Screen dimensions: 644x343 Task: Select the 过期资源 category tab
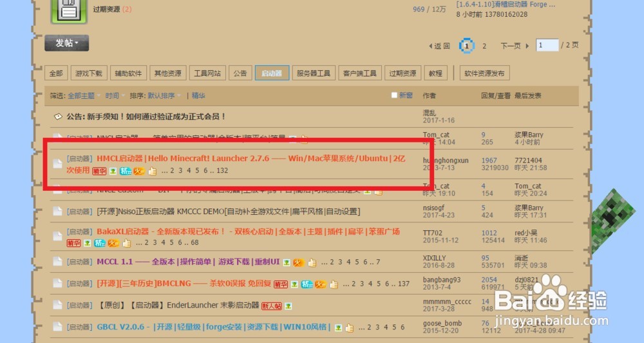tap(403, 73)
